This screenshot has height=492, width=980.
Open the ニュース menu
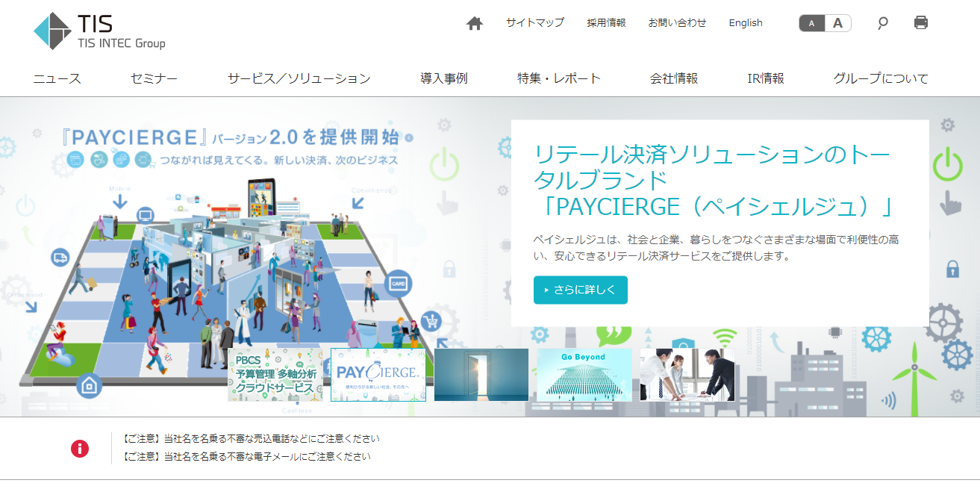57,78
